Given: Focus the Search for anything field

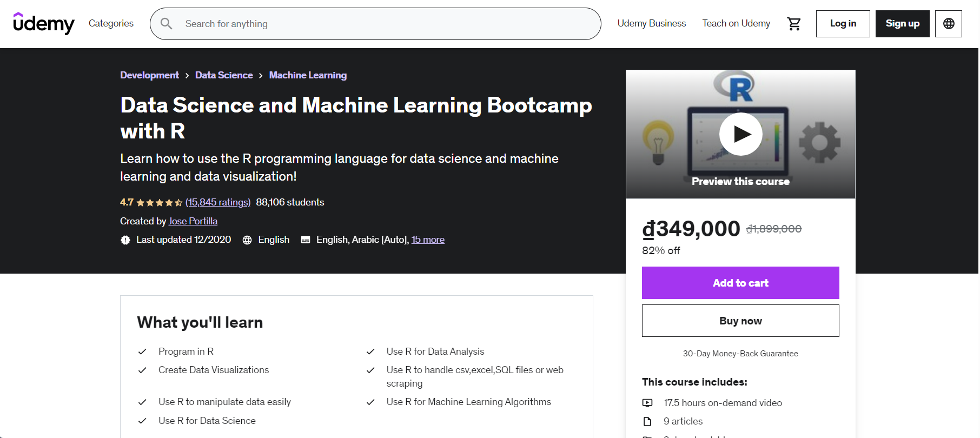Looking at the screenshot, I should pyautogui.click(x=375, y=24).
